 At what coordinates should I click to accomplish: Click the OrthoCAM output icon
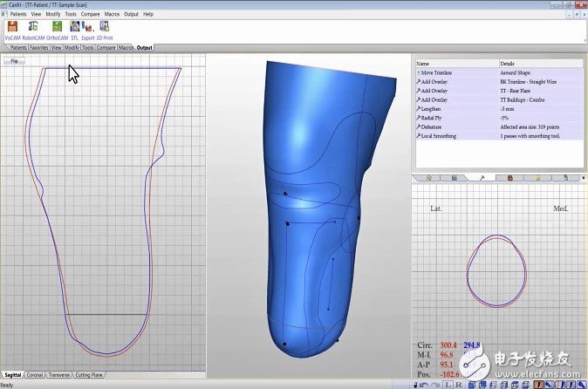57,27
